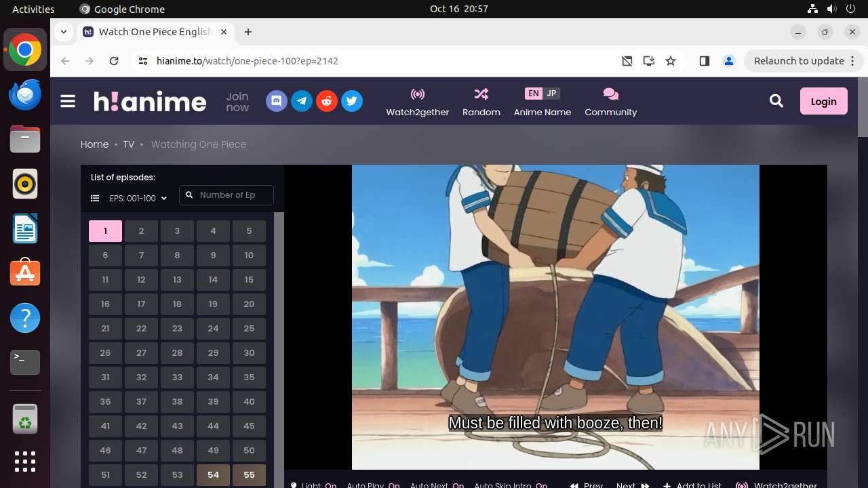Show Applications grid
This screenshot has width=868, height=488.
point(25,462)
